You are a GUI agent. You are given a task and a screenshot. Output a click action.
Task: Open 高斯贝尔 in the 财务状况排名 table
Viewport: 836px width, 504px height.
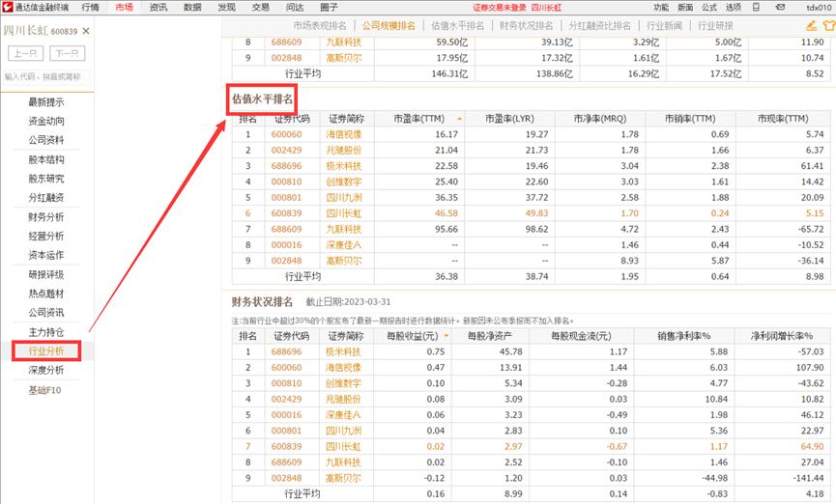343,478
